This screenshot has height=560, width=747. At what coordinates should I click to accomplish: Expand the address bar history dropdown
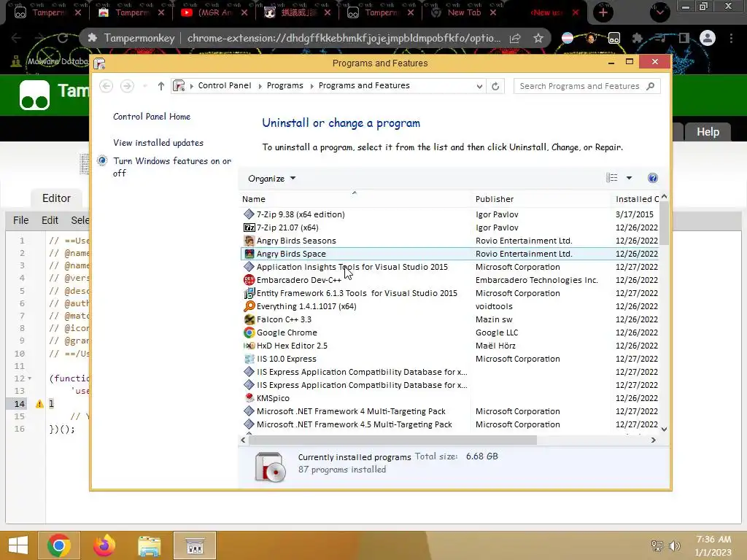(479, 86)
